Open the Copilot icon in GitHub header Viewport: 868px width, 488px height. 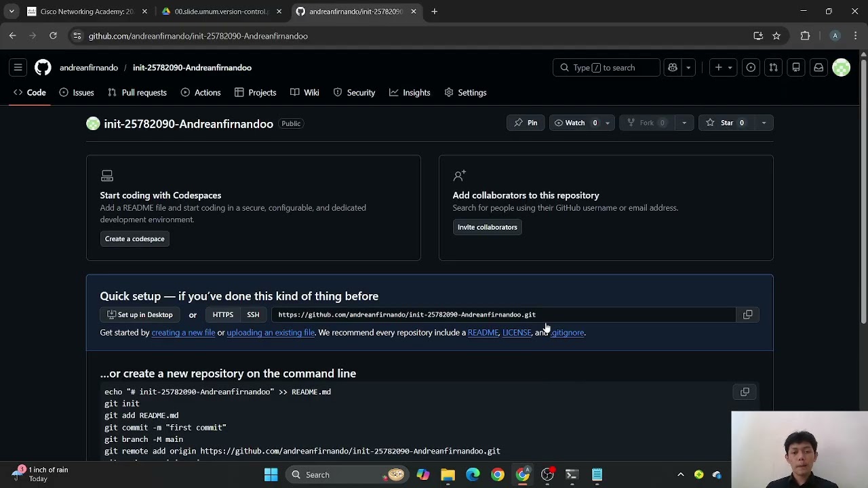[x=673, y=68]
